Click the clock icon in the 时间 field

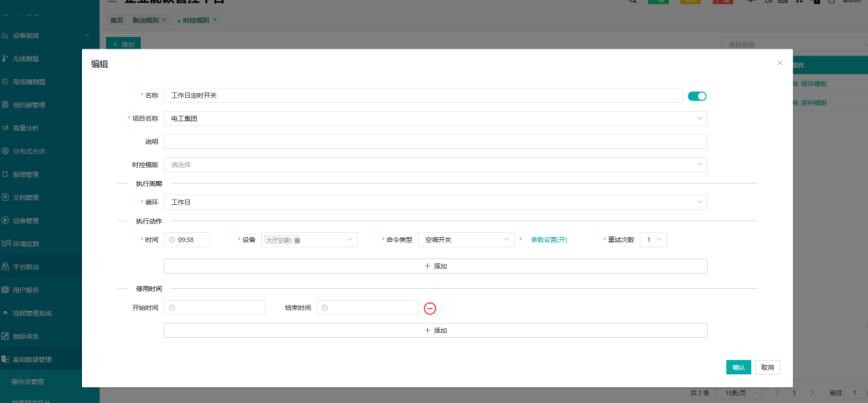point(174,240)
